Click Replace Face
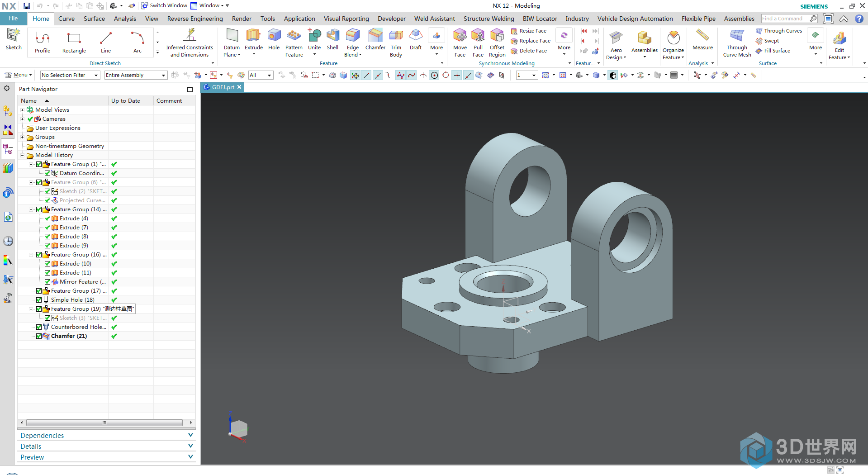This screenshot has width=868, height=475. [531, 41]
